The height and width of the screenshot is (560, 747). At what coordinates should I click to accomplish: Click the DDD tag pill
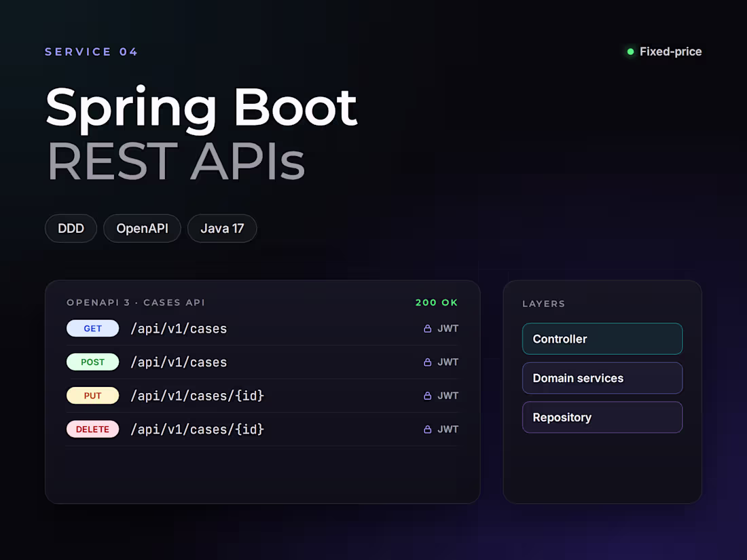(x=71, y=229)
